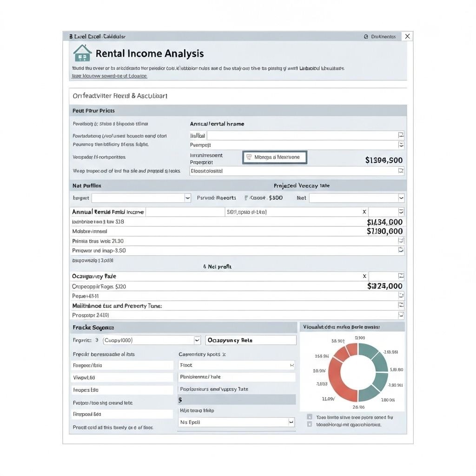Click the small icon inside the highlighted button
476x476 pixels.
[x=249, y=158]
